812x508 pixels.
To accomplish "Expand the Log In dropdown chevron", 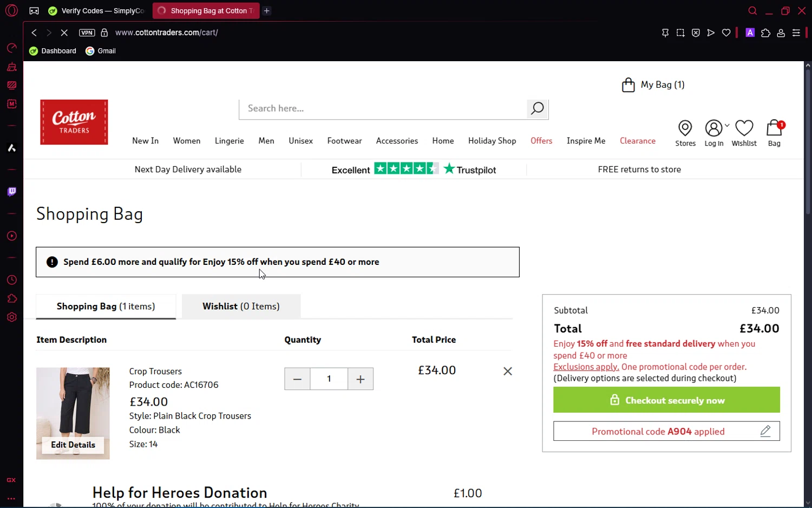I will click(x=727, y=126).
